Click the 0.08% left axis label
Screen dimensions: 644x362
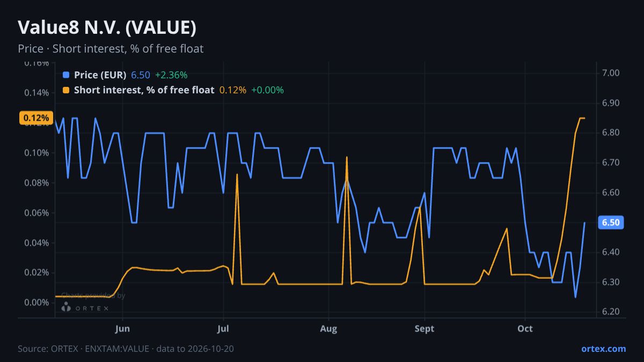[x=37, y=183]
